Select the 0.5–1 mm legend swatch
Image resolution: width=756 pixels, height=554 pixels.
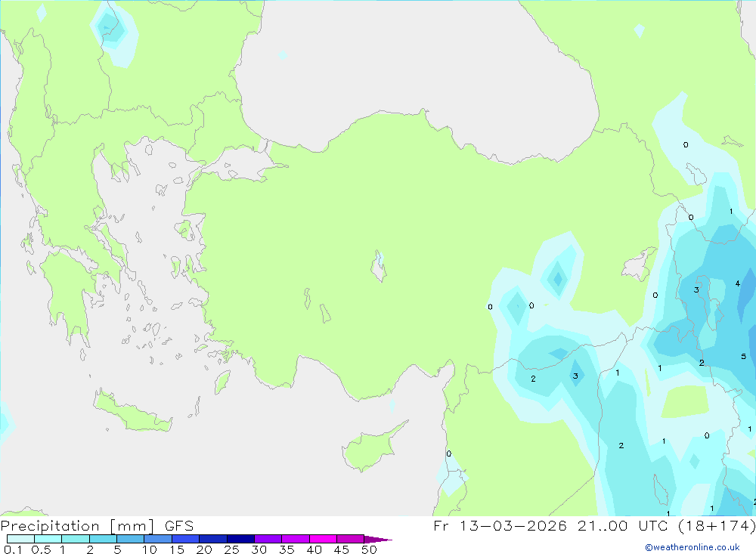pyautogui.click(x=48, y=539)
